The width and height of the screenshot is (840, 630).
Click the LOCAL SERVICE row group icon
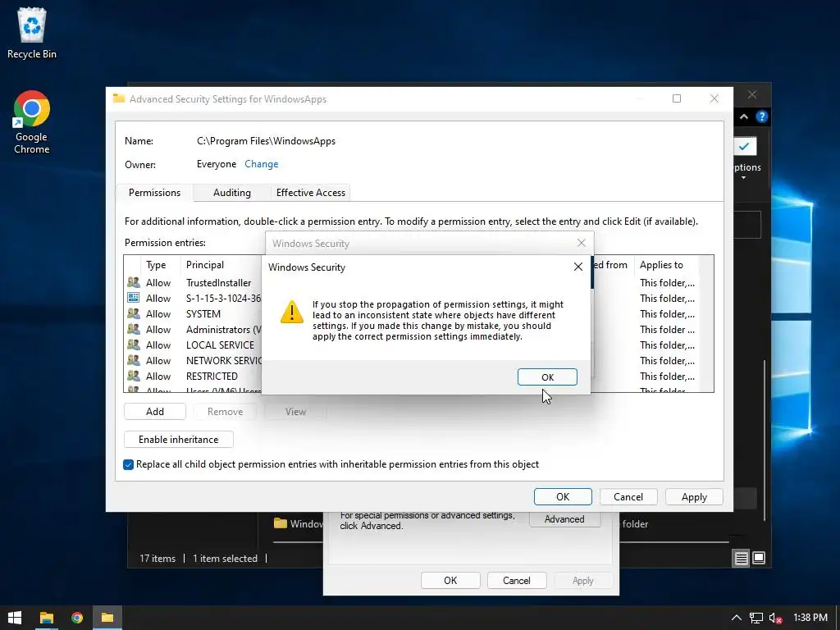pyautogui.click(x=134, y=345)
